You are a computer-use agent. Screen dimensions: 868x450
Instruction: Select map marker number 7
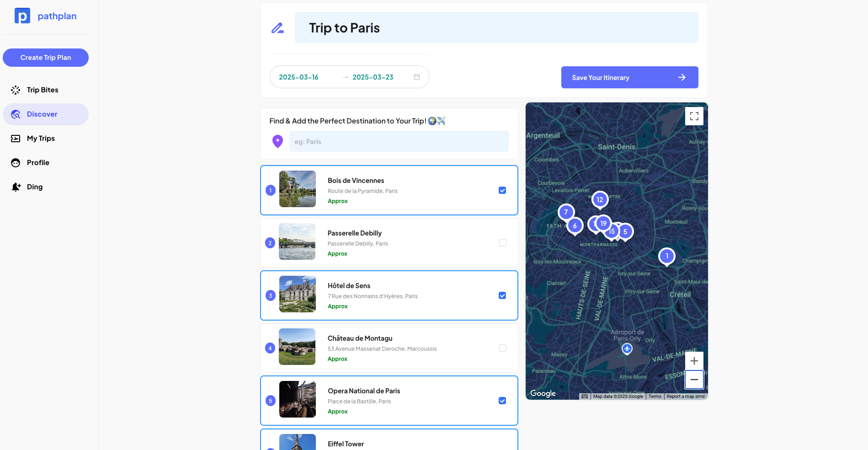coord(566,212)
